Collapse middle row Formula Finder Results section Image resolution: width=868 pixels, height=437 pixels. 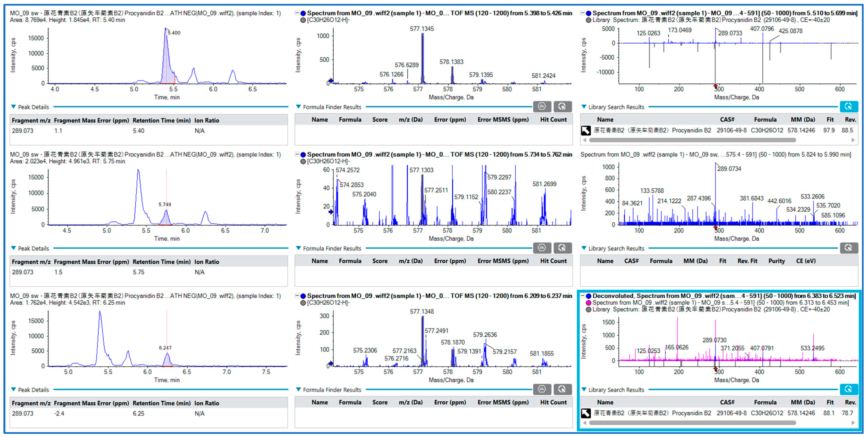click(x=298, y=248)
